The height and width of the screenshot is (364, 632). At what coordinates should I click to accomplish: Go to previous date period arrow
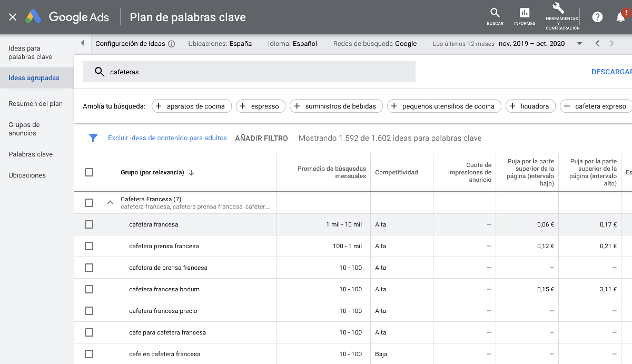[597, 44]
